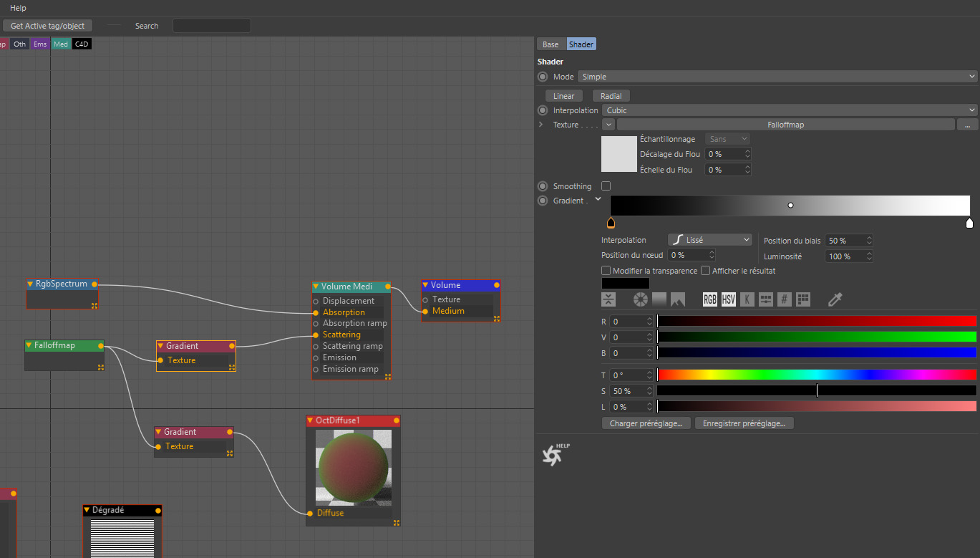Viewport: 980px width, 558px height.
Task: Click the Falloffmap node output port
Action: pyautogui.click(x=101, y=346)
